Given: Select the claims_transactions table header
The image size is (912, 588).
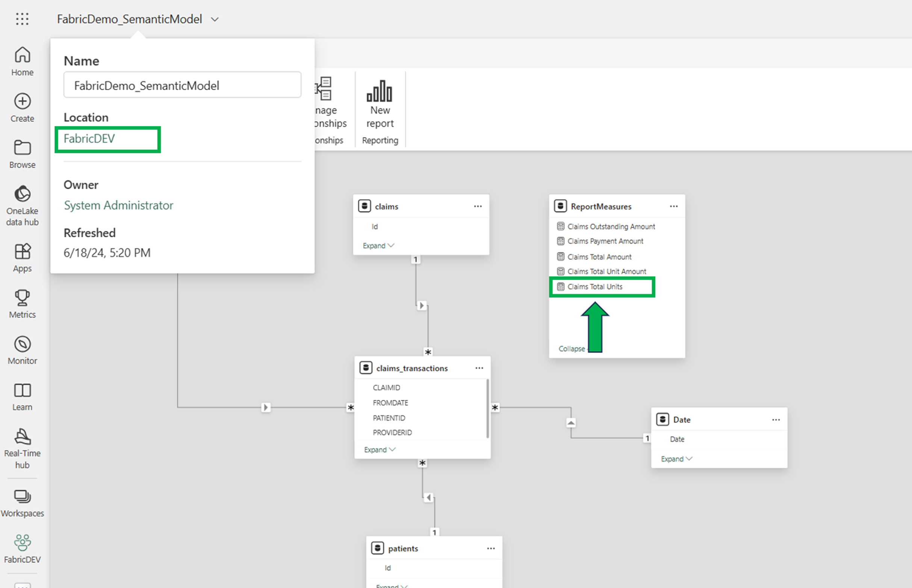Looking at the screenshot, I should pos(422,368).
